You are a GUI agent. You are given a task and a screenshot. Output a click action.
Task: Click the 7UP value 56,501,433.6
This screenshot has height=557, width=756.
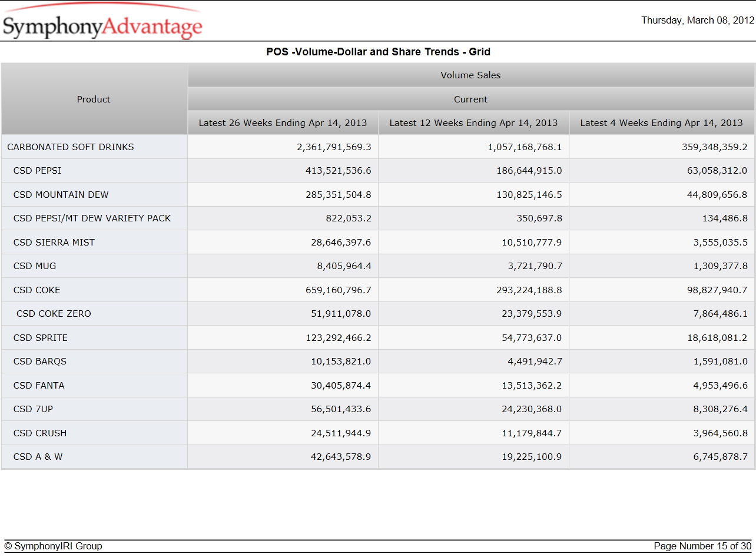pyautogui.click(x=341, y=409)
